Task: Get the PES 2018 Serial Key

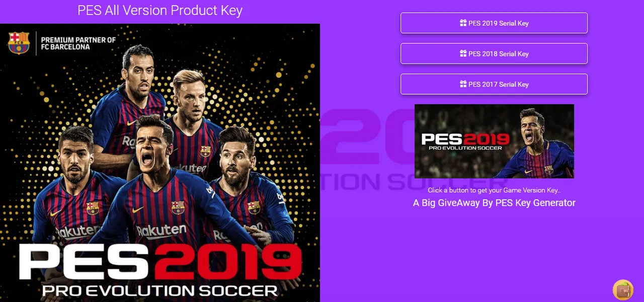Action: pos(494,54)
